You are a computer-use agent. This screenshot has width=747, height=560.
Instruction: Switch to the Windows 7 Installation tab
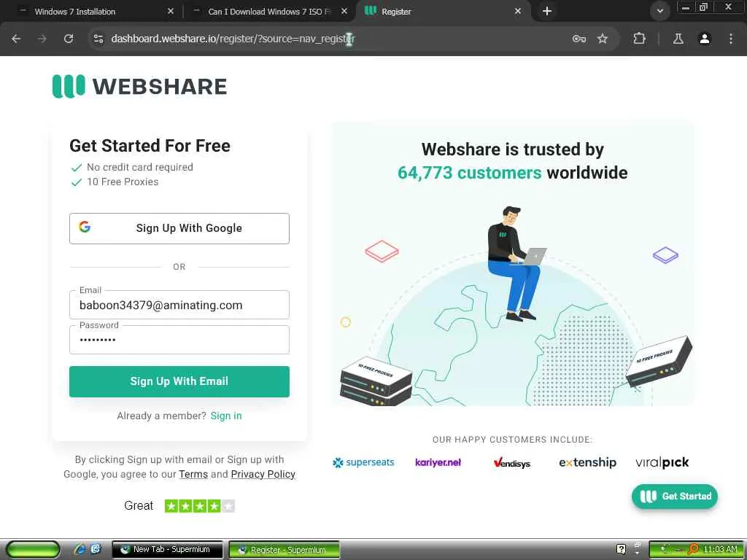pos(96,12)
